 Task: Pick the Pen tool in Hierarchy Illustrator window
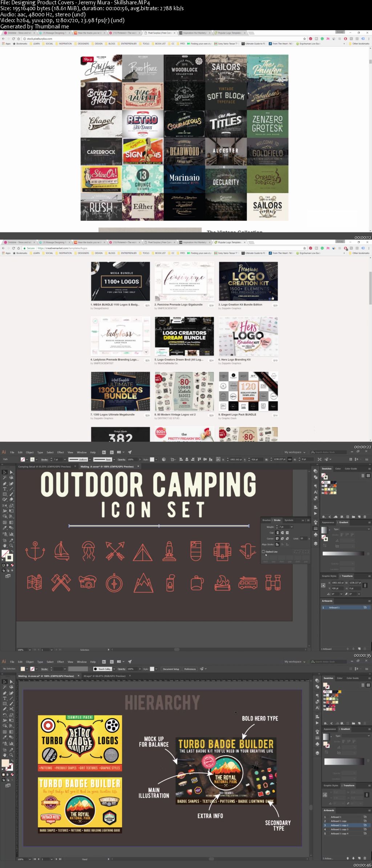click(5, 693)
